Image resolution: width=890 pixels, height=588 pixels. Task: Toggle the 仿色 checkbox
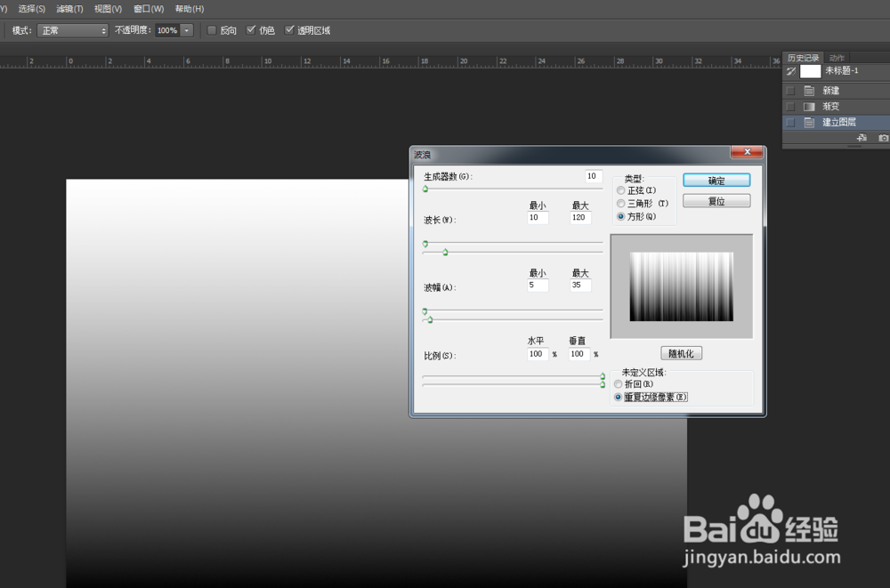click(251, 30)
